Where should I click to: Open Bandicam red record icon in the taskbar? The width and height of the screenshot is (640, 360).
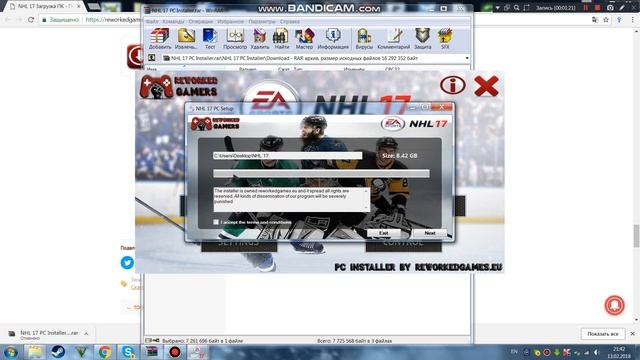tap(175, 352)
